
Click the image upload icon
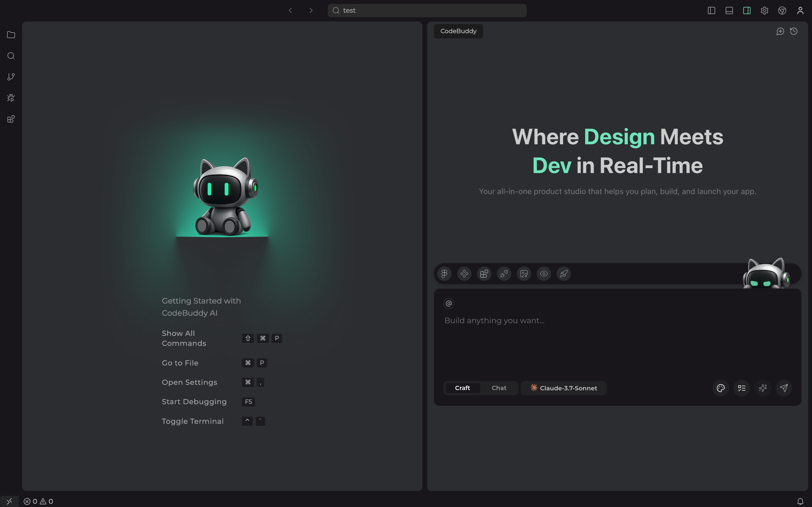[524, 274]
